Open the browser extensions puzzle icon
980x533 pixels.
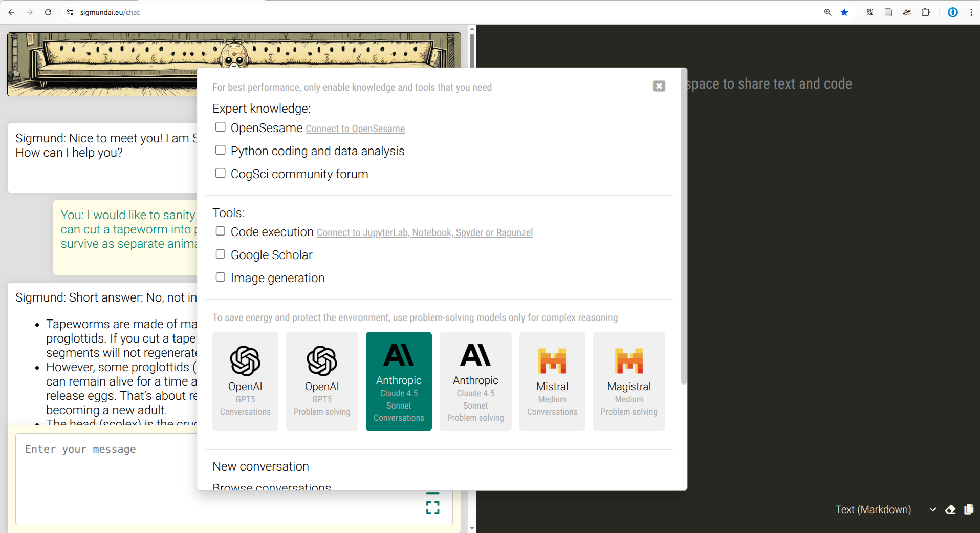(925, 12)
